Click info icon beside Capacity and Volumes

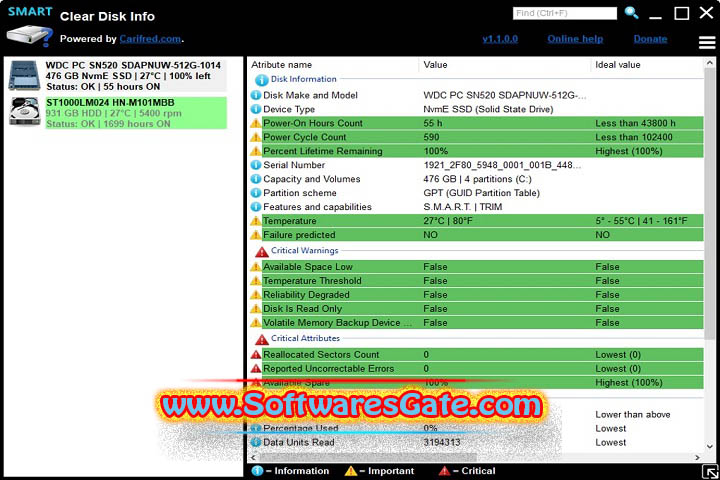(x=256, y=179)
